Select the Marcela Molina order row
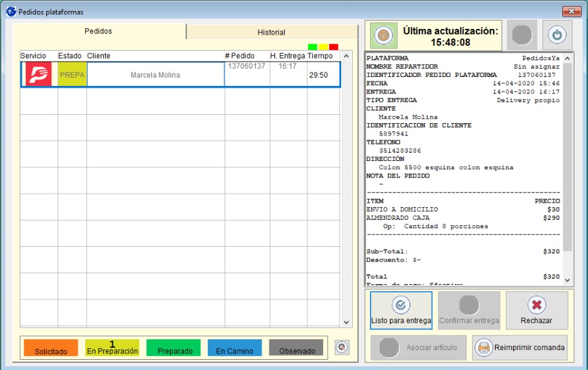 155,75
